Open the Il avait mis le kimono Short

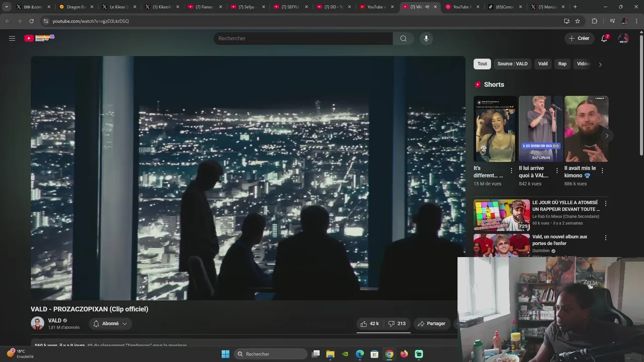click(586, 129)
